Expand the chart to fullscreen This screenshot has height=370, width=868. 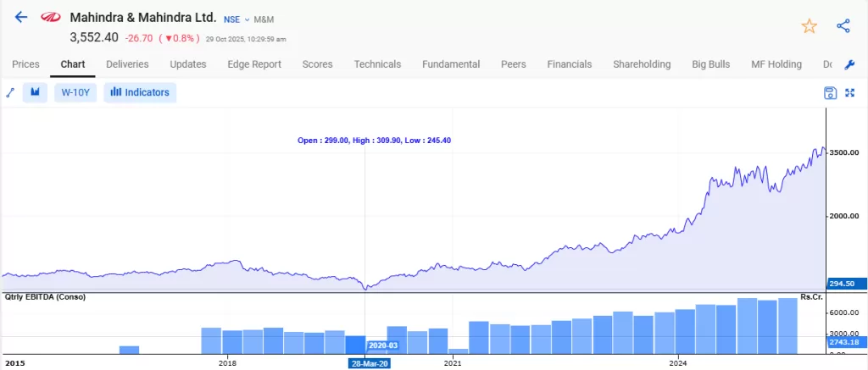849,93
